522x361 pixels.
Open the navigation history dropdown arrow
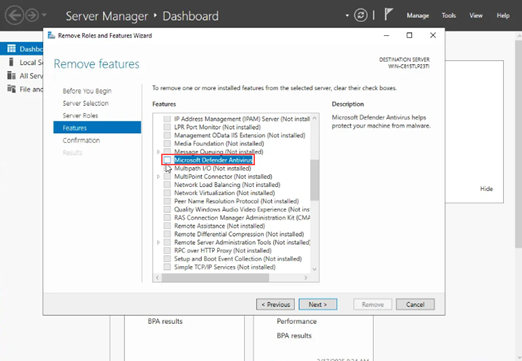coord(44,15)
